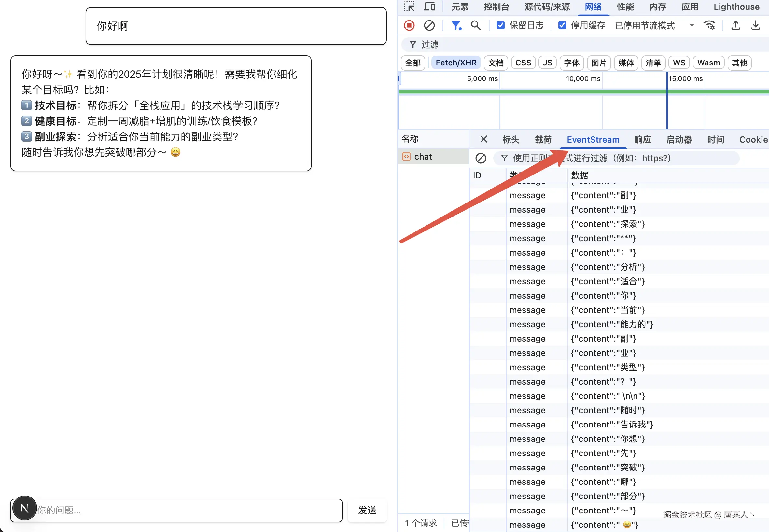769x532 pixels.
Task: Select the WS request type filter
Action: pyautogui.click(x=679, y=63)
